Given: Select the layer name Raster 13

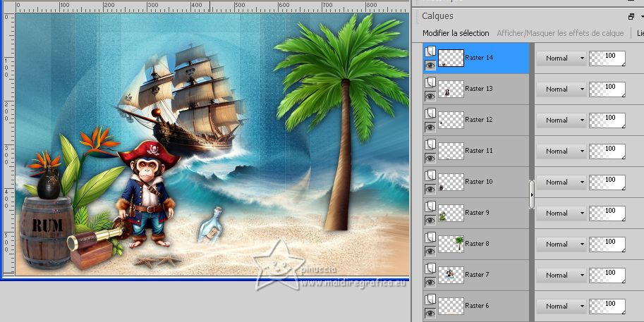Looking at the screenshot, I should pos(479,89).
